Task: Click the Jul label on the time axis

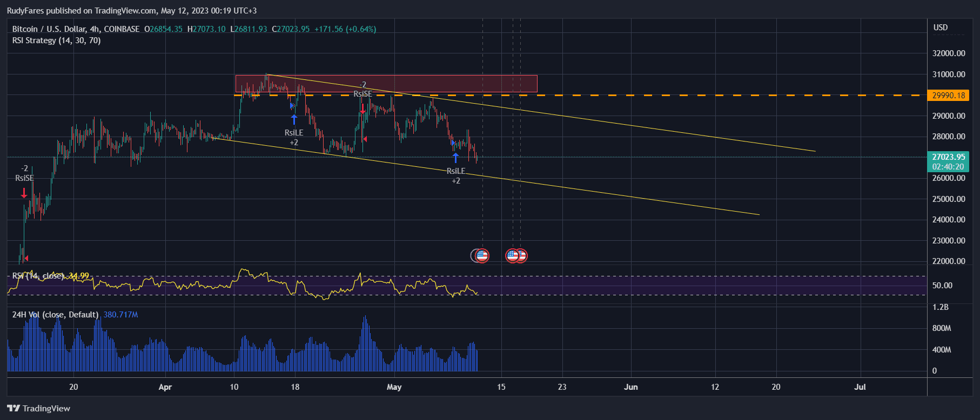Action: (x=860, y=387)
